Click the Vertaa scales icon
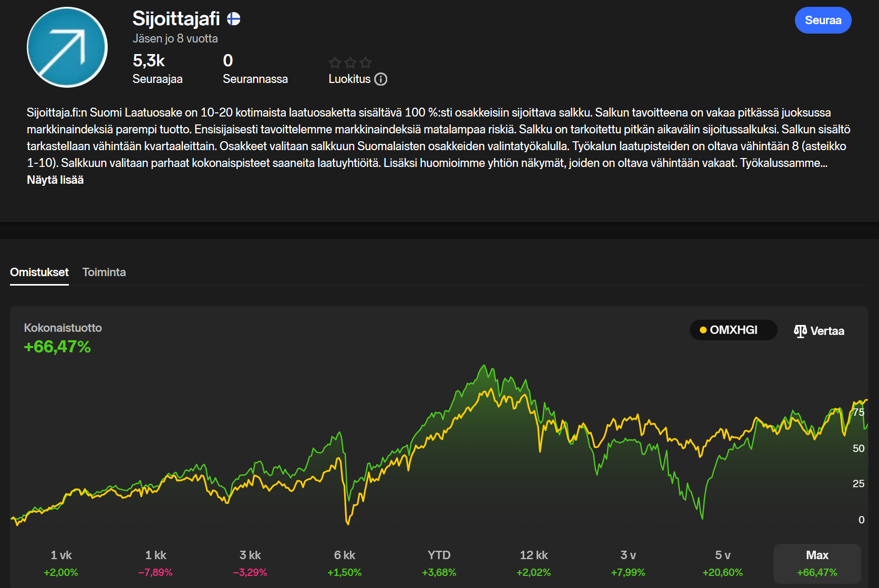The height and width of the screenshot is (588, 879). tap(800, 331)
